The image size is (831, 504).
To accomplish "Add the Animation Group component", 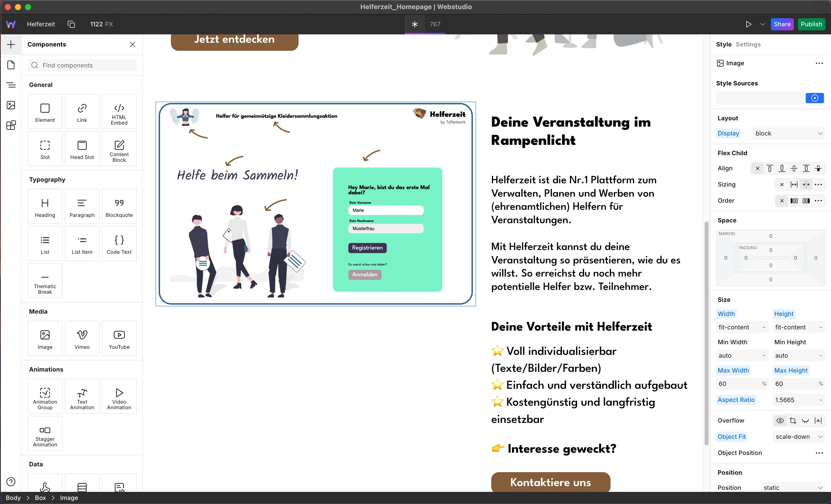I will click(45, 397).
